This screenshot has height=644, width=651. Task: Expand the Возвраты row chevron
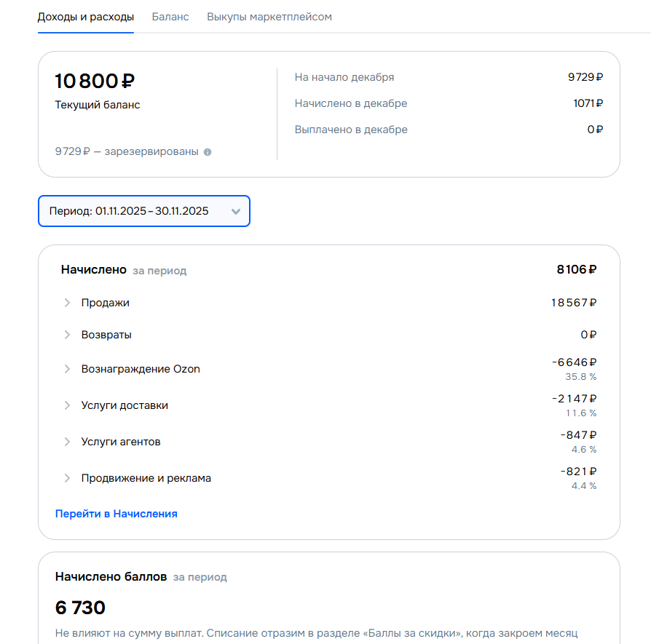67,335
